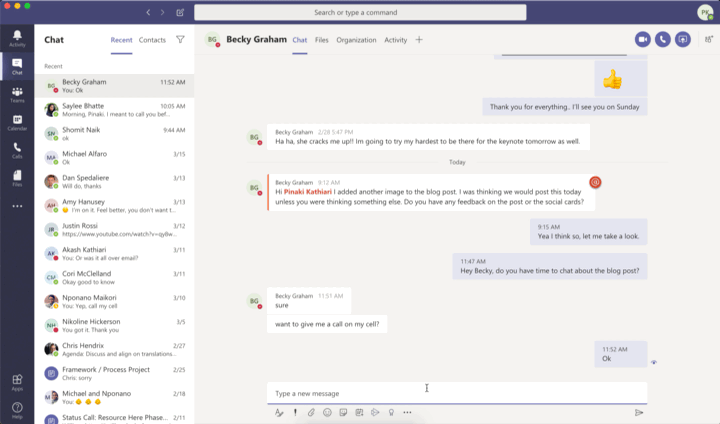This screenshot has height=424, width=720.
Task: Share your screen in chat
Action: (683, 40)
